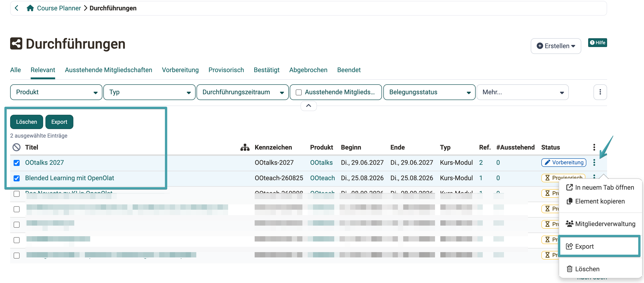
Task: Sort table by Kennzeichen column
Action: pos(273,147)
